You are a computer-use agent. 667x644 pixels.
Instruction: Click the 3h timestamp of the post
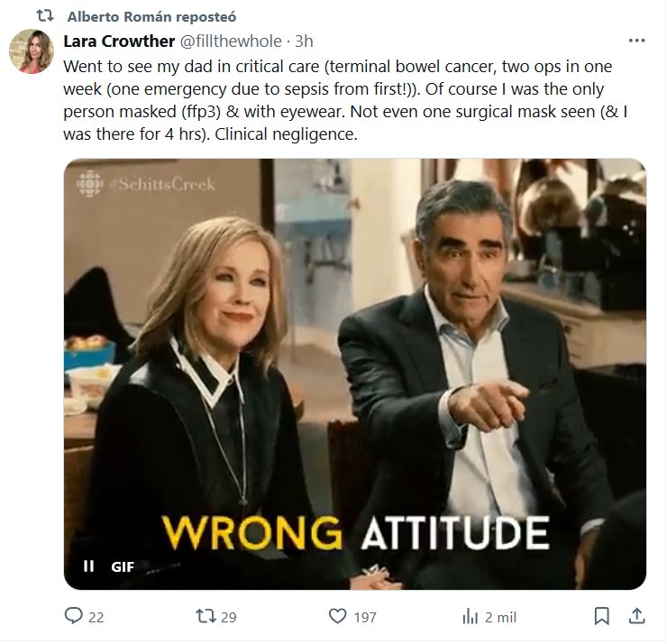(x=304, y=41)
